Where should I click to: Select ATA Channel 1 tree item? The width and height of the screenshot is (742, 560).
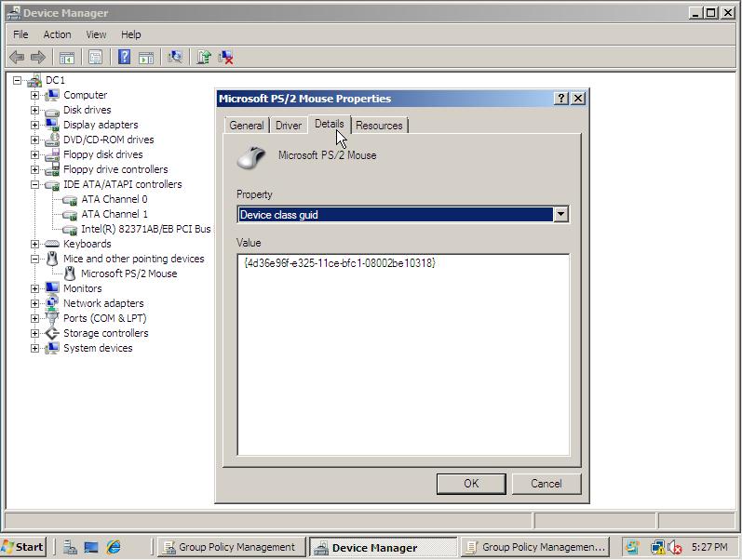coord(114,214)
